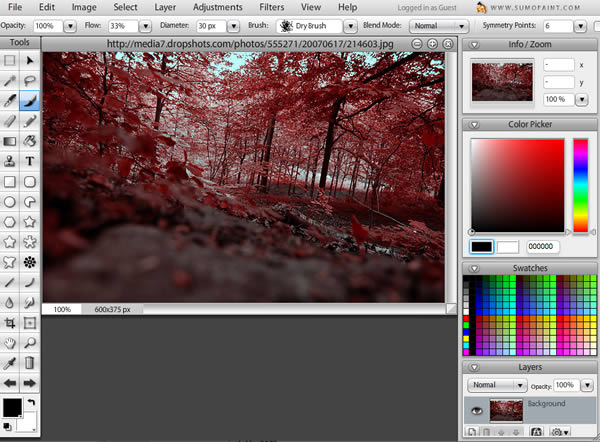Click the foreground color box in toolbox
This screenshot has width=600, height=442.
point(12,408)
